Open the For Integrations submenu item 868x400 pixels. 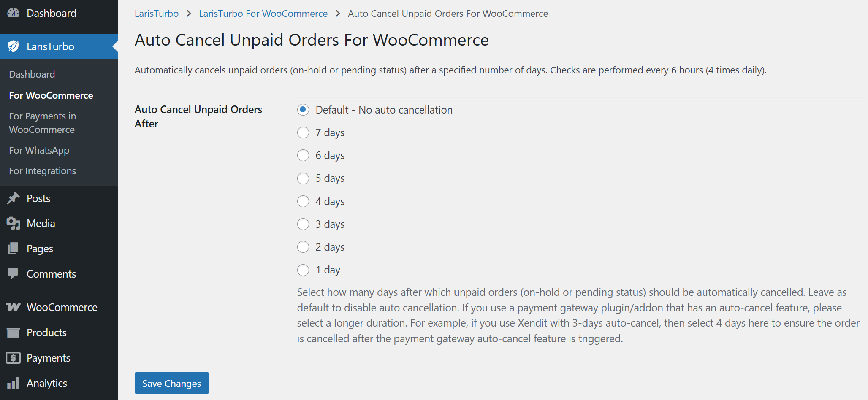point(43,171)
